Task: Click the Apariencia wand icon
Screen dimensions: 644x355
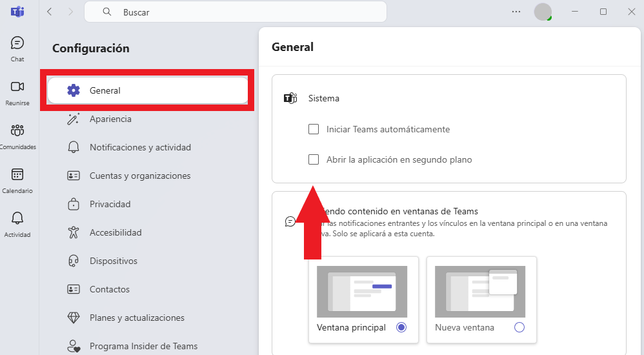Action: point(74,119)
